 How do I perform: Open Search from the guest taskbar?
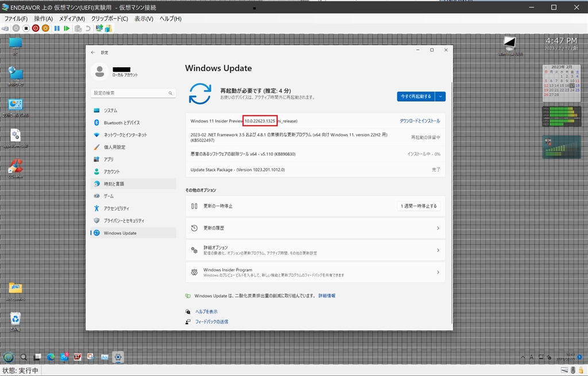pyautogui.click(x=24, y=357)
